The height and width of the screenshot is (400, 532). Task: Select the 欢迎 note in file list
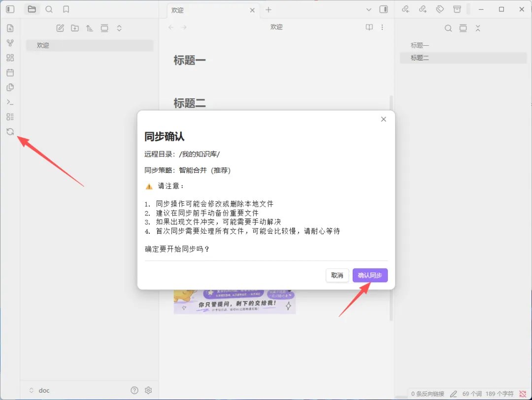[x=90, y=45]
